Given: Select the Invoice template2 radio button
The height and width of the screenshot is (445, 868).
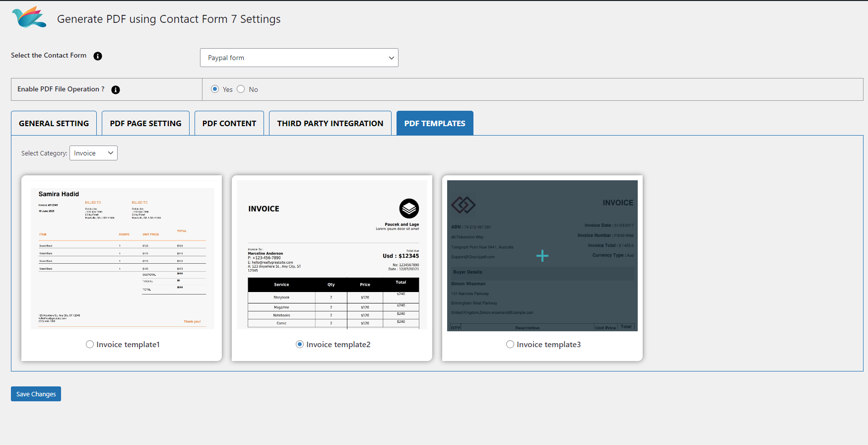Looking at the screenshot, I should tap(300, 345).
